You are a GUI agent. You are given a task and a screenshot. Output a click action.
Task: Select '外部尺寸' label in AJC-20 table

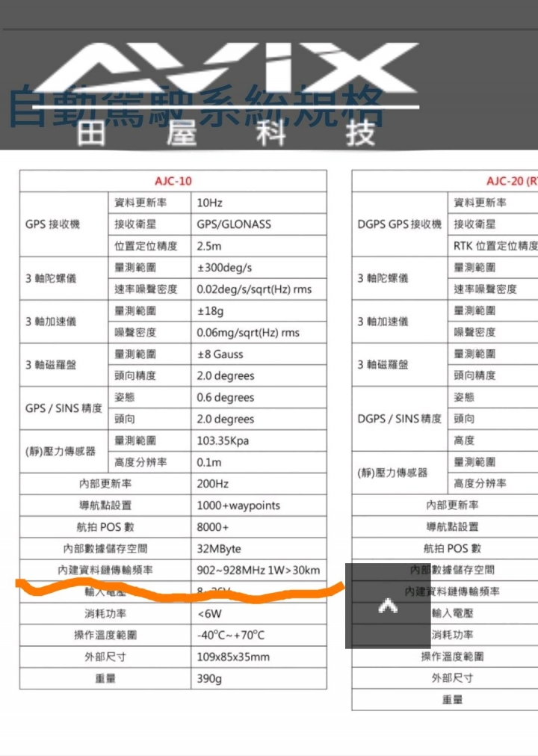(x=452, y=678)
